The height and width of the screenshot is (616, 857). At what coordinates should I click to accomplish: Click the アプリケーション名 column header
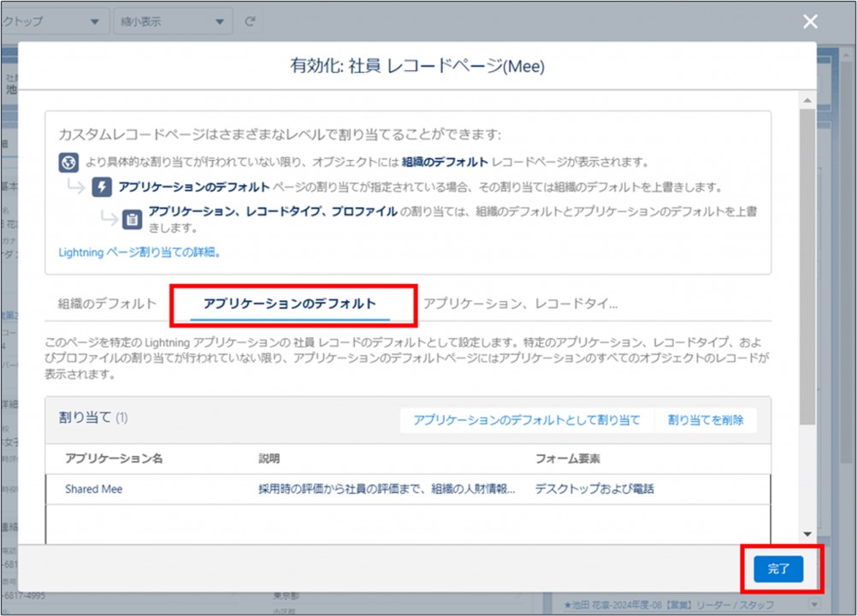(114, 459)
